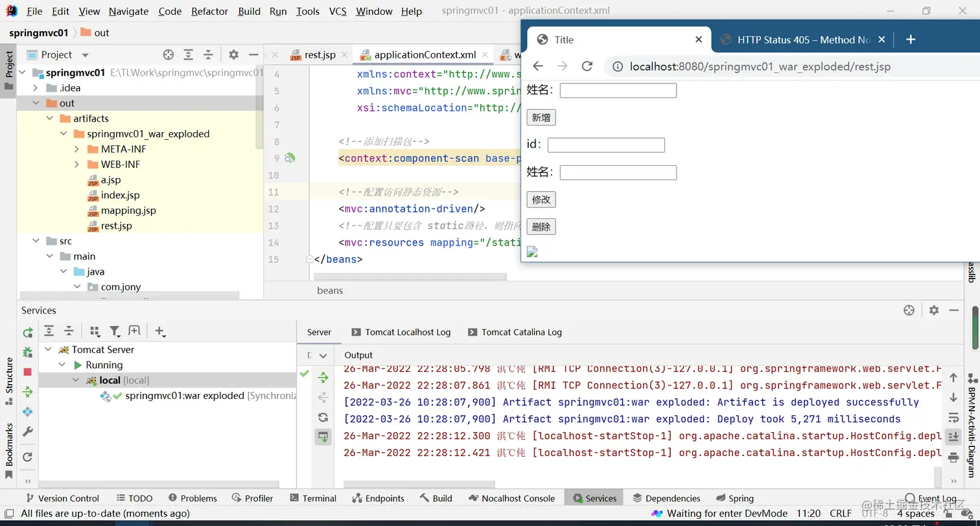The height and width of the screenshot is (526, 980).
Task: Toggle soft-wrap in the console output
Action: [x=953, y=418]
